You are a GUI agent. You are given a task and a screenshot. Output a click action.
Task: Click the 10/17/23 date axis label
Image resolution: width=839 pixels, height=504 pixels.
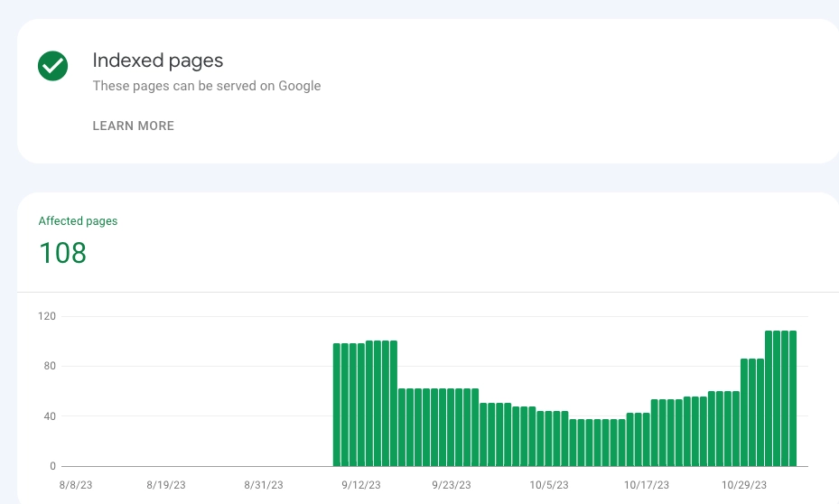point(647,485)
